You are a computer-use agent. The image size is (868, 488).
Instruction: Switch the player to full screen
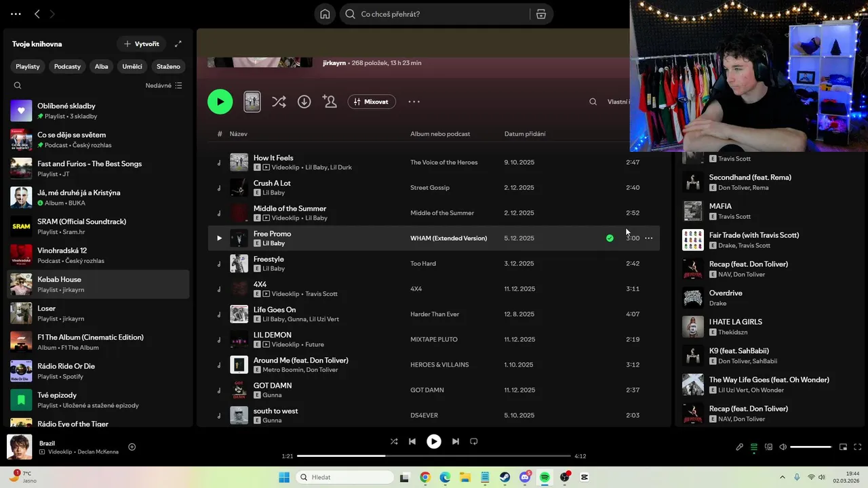pyautogui.click(x=858, y=447)
